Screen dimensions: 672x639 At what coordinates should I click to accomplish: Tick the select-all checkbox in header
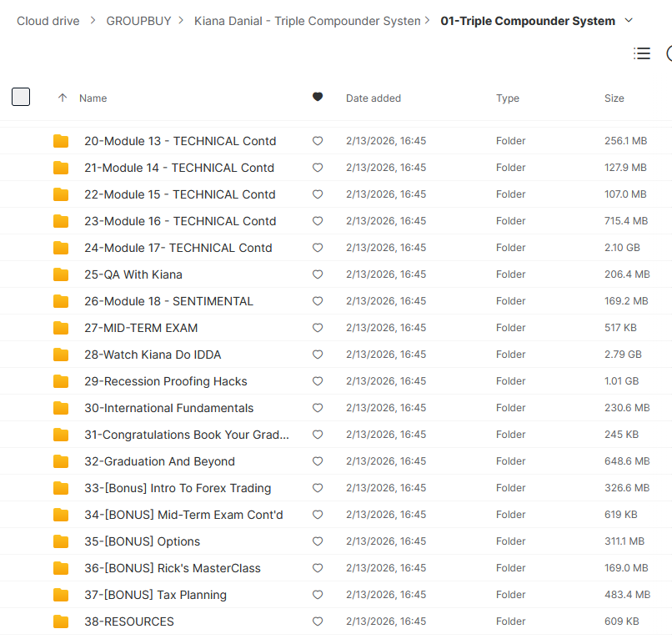(21, 97)
